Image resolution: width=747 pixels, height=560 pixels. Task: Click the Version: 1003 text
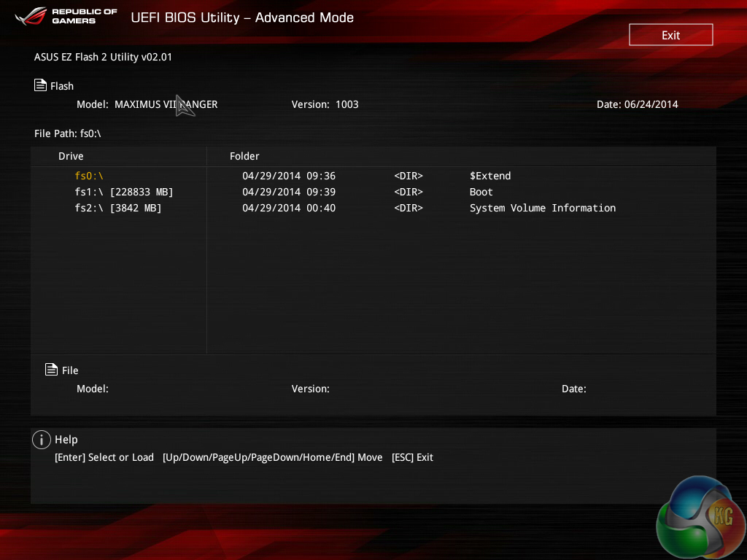click(x=325, y=104)
